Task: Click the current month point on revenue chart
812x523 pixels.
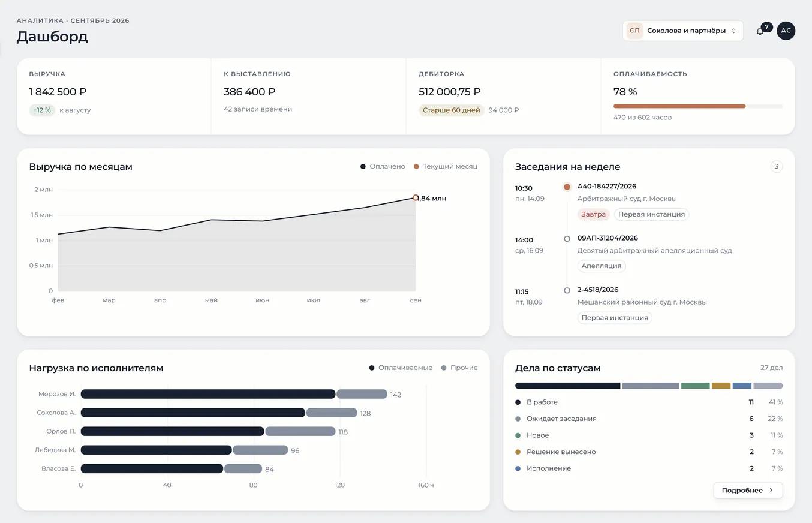Action: pyautogui.click(x=416, y=197)
